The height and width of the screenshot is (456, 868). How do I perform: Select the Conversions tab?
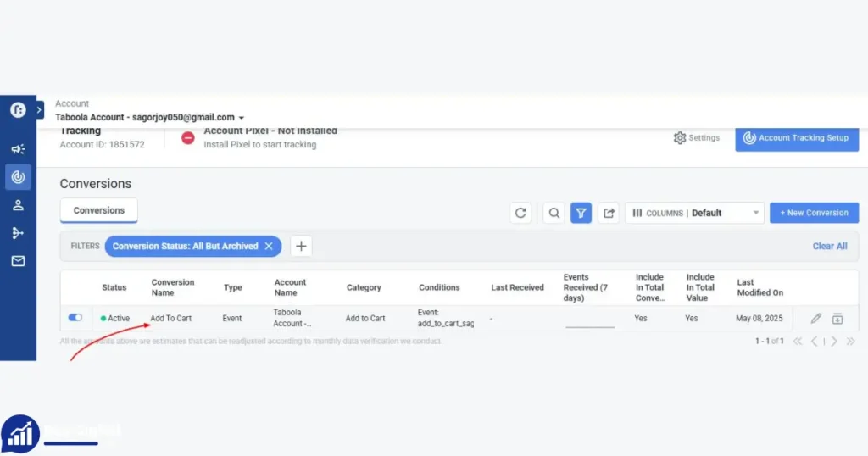point(98,210)
